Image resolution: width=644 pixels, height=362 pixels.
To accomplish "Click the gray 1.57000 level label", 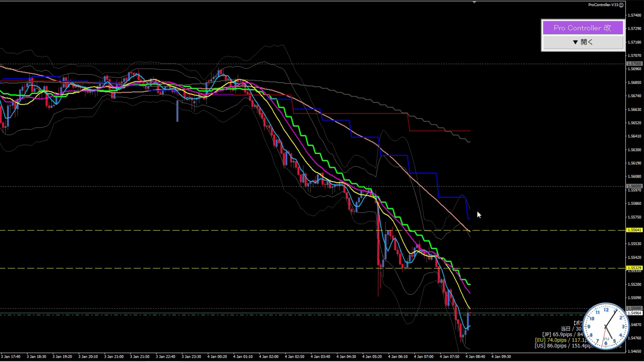I will tap(634, 64).
